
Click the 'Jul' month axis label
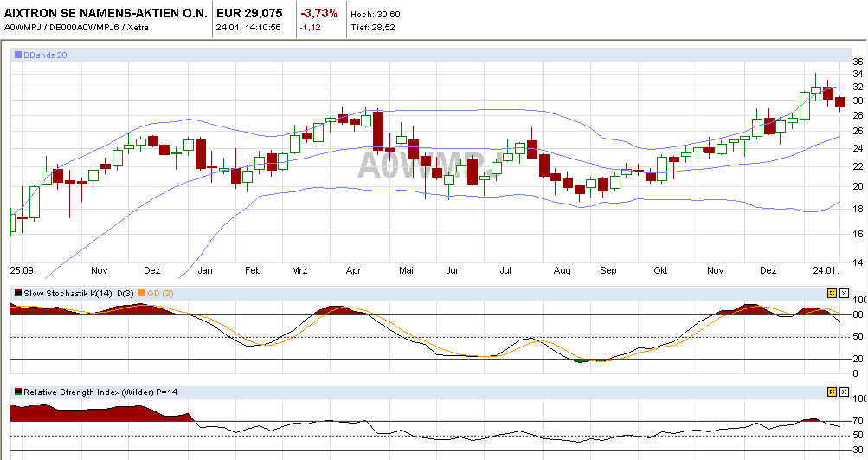point(505,270)
